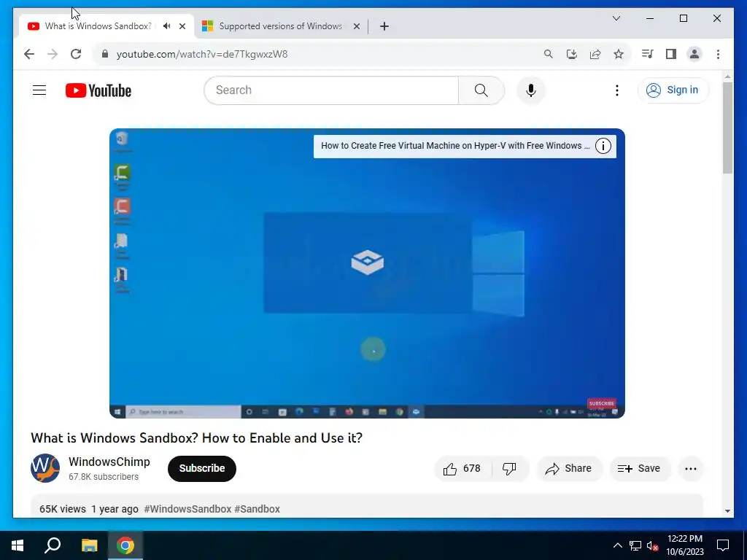This screenshot has height=560, width=747.
Task: Bookmark this page with the star
Action: point(619,54)
